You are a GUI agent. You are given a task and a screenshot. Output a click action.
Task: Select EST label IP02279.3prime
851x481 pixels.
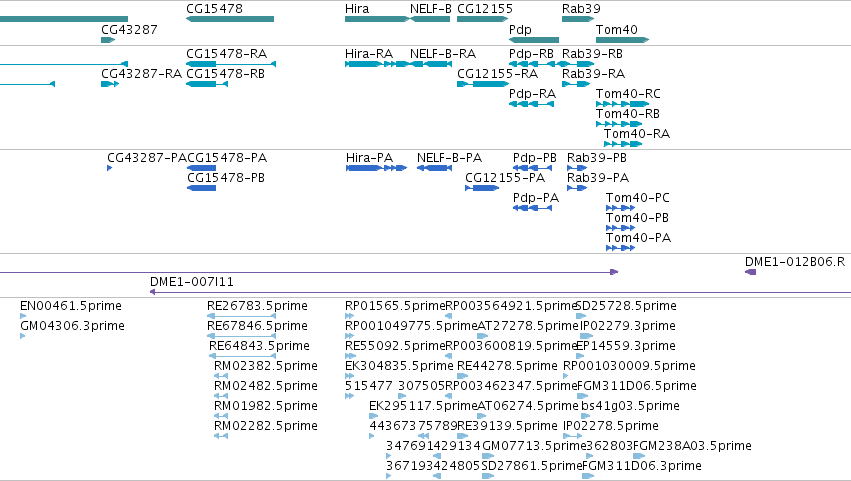[628, 326]
